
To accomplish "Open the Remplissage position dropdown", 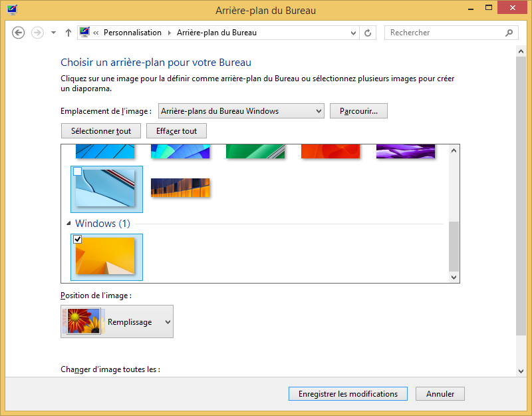I will click(x=117, y=321).
